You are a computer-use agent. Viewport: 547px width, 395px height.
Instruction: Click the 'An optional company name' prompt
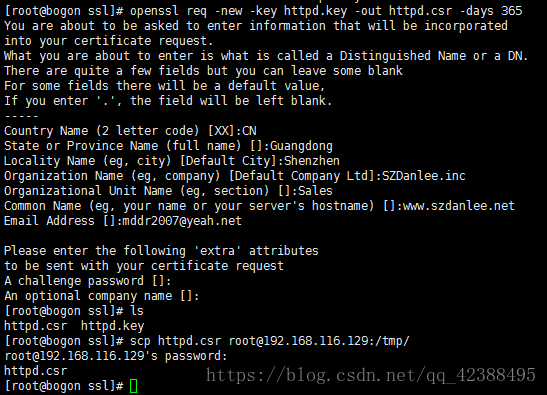pos(102,296)
